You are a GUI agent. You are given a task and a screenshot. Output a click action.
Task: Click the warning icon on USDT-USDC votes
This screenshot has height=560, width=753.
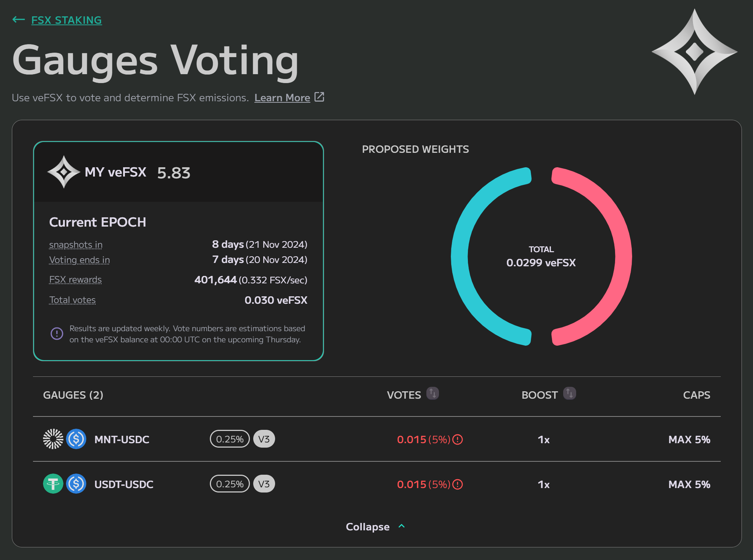[458, 484]
